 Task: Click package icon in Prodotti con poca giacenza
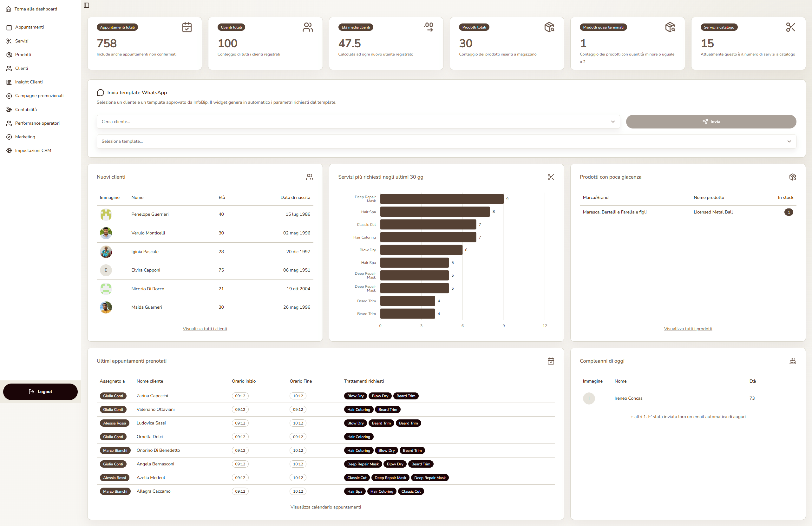click(793, 177)
